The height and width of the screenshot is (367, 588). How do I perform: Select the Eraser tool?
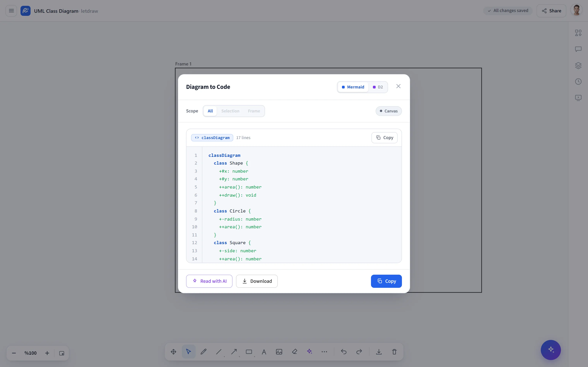pos(295,352)
